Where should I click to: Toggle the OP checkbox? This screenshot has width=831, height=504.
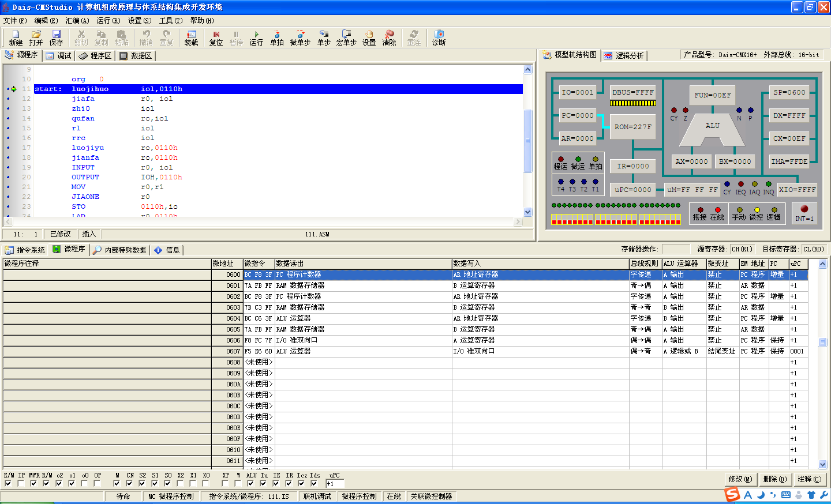(97, 483)
